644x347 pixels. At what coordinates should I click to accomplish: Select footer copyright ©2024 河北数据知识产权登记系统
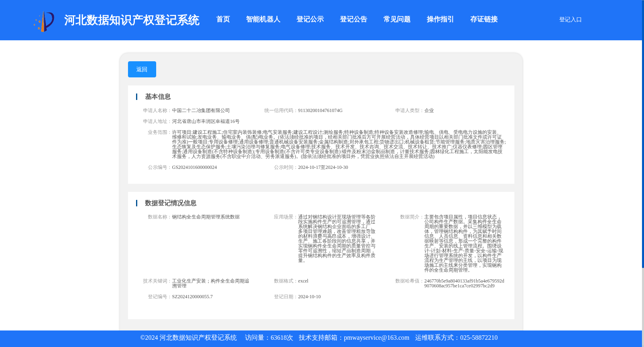point(188,338)
